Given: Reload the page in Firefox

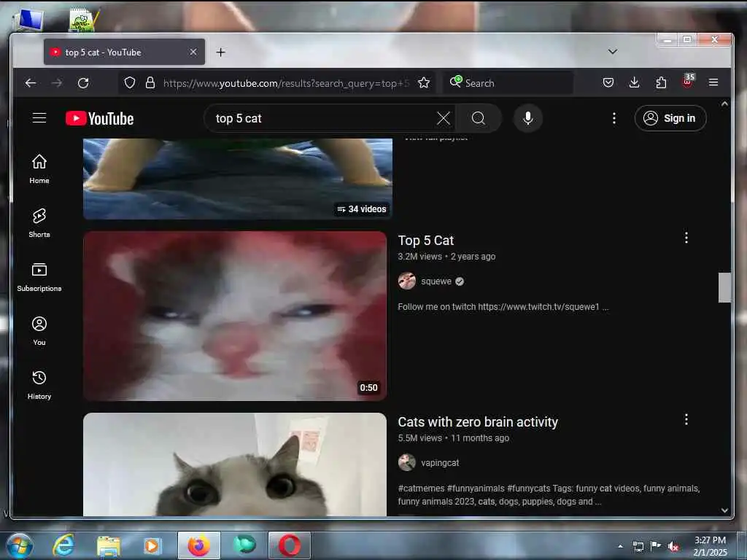Looking at the screenshot, I should 83,83.
